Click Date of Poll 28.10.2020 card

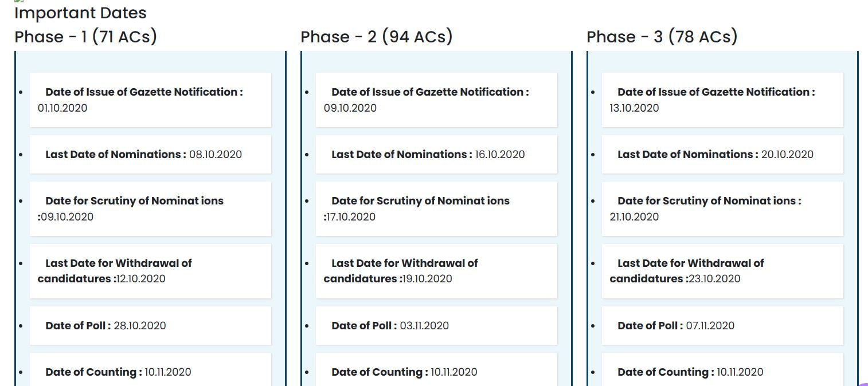pos(150,325)
